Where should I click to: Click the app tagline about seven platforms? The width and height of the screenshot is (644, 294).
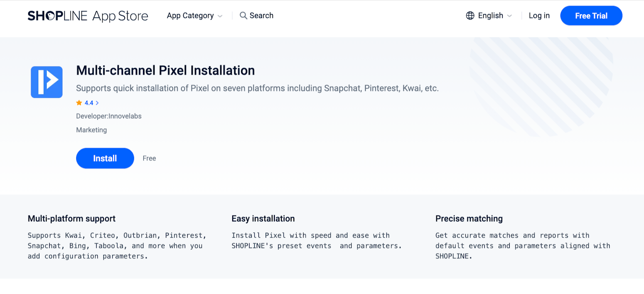257,88
